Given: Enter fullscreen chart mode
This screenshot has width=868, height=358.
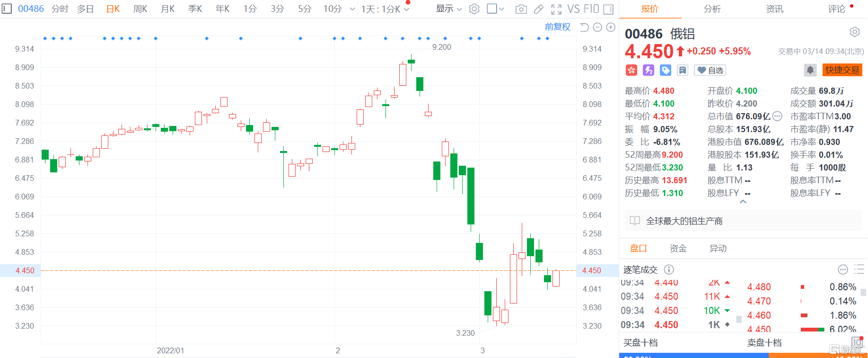Looking at the screenshot, I should (556, 9).
